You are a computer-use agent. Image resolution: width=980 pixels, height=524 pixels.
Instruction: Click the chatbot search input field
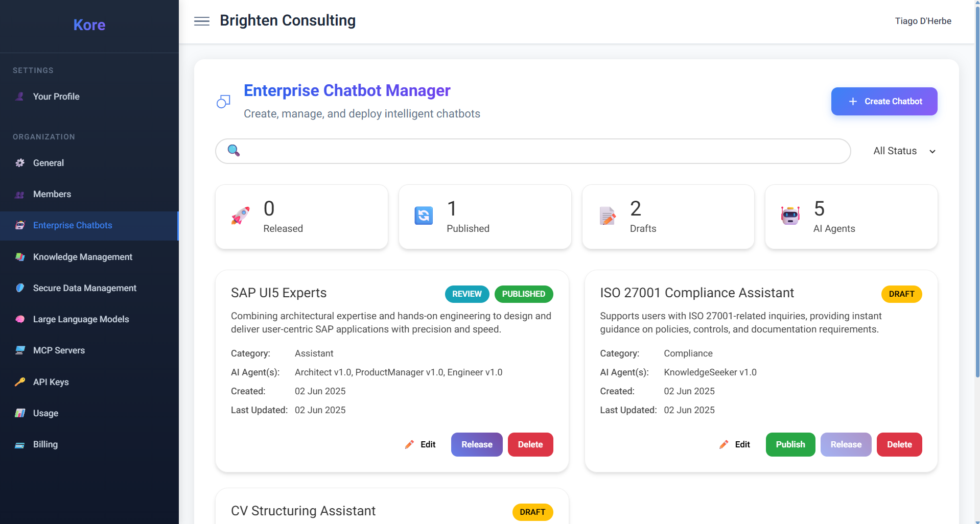tap(533, 151)
